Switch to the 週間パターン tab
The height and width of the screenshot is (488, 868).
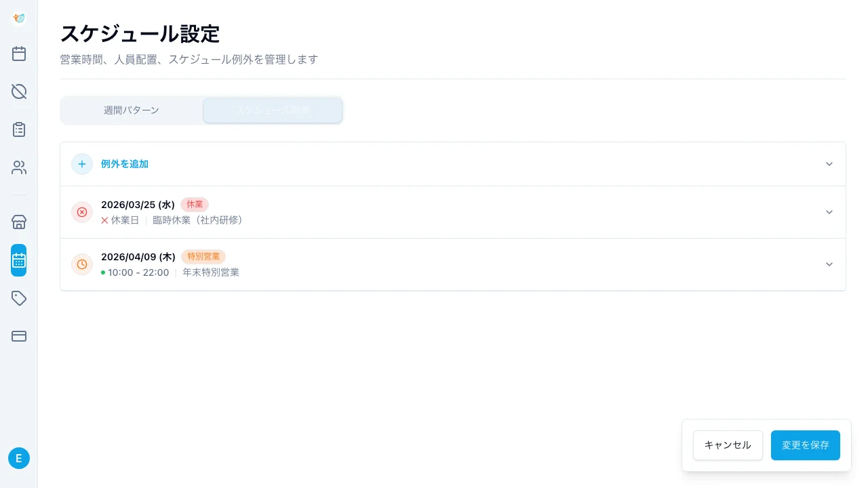[132, 110]
